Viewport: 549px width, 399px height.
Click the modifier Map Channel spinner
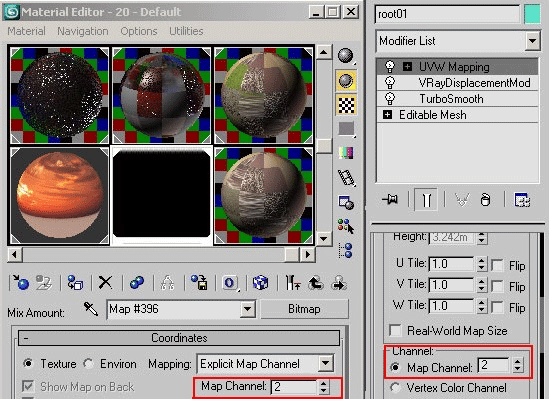click(x=517, y=365)
